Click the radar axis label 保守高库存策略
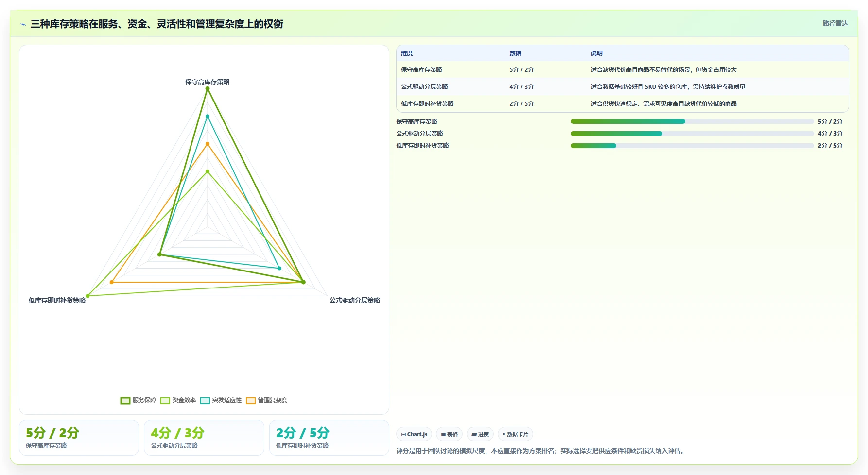Screen dimensions: 868x475 tap(208, 82)
